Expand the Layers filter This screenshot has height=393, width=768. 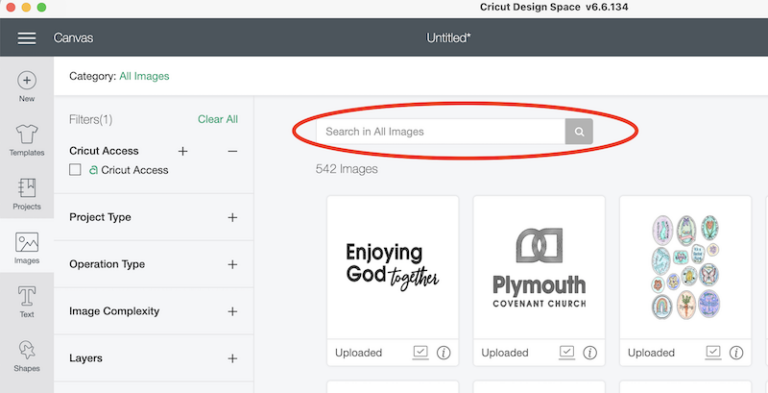point(233,358)
